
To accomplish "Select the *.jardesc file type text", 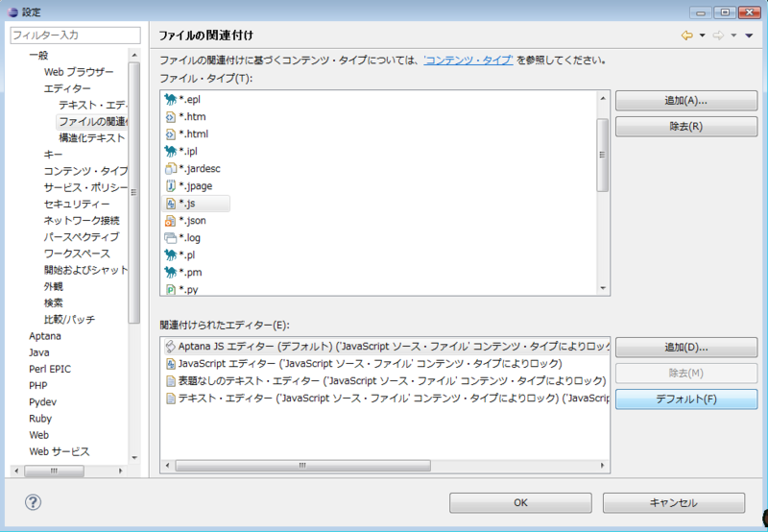I will click(x=200, y=168).
